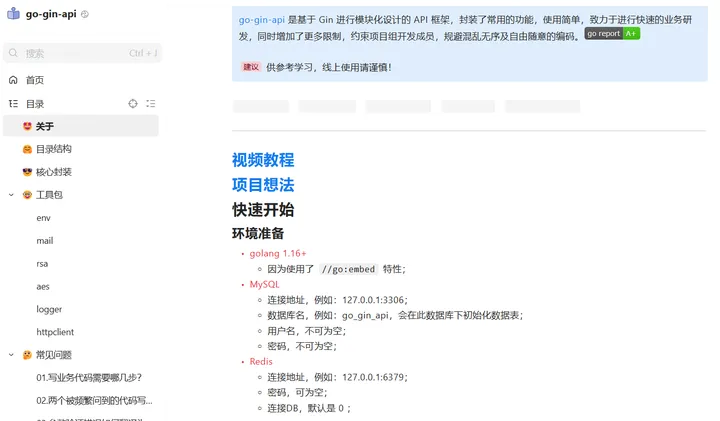This screenshot has height=421, width=720.
Task: Click the search magnifier icon
Action: 13,53
